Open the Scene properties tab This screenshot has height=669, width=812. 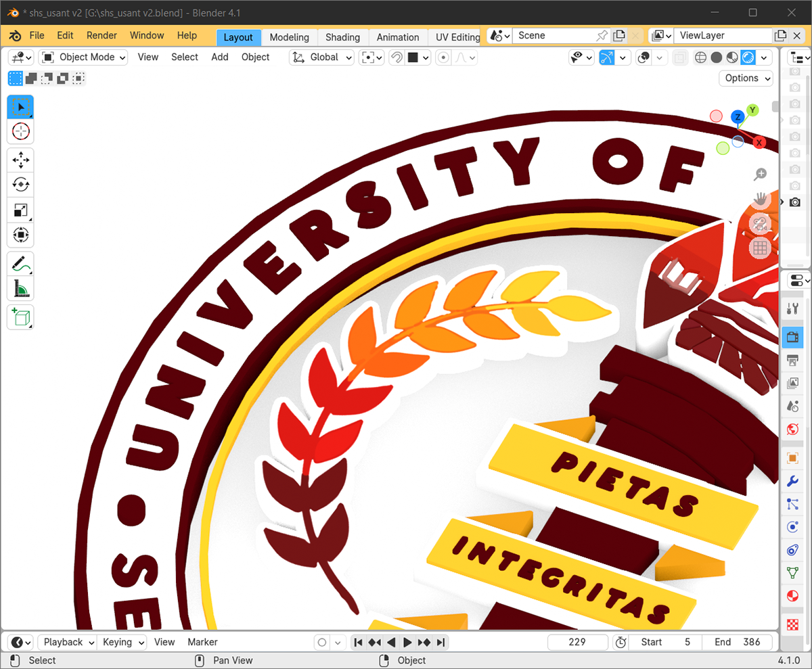[792, 407]
